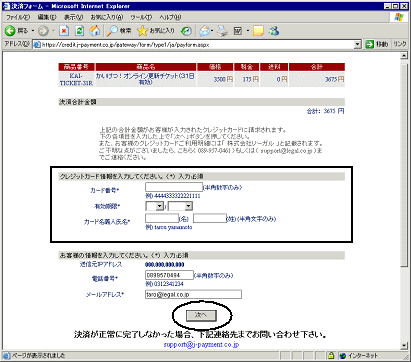Click the Back navigation arrow icon
This screenshot has height=362, width=411.
point(10,31)
